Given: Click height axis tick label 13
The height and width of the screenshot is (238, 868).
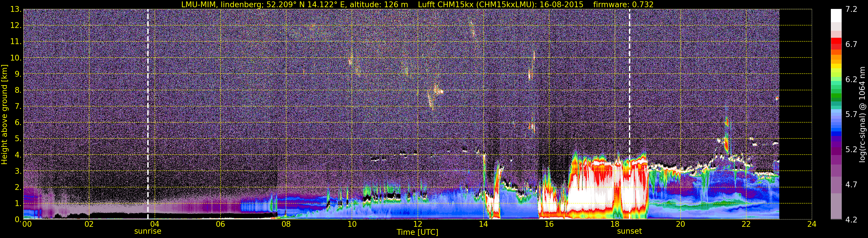Looking at the screenshot, I should pos(16,10).
